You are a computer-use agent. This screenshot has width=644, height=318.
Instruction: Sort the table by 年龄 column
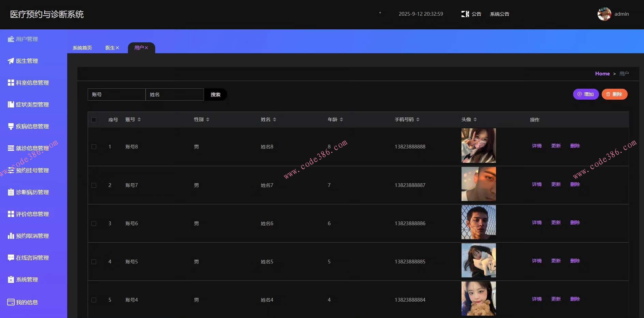(x=341, y=119)
